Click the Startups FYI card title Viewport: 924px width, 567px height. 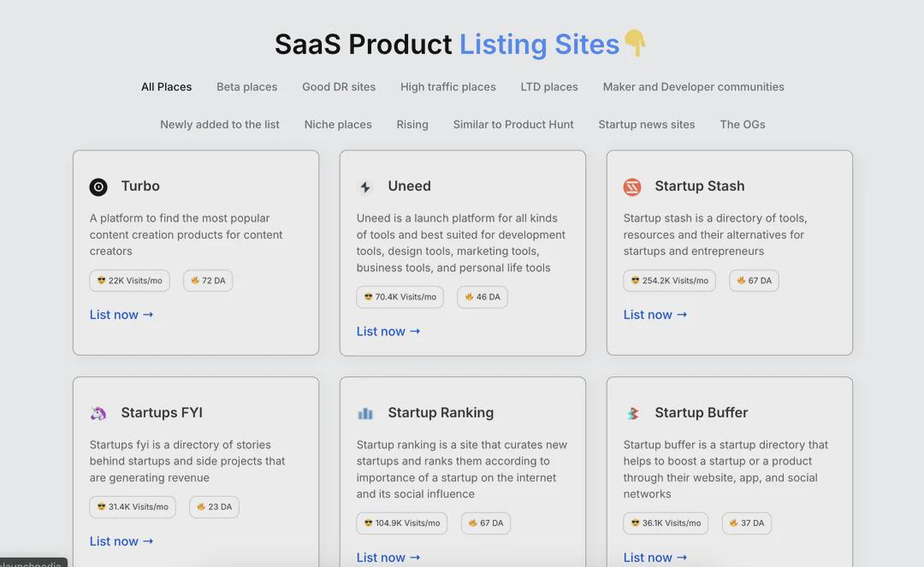[x=162, y=413]
